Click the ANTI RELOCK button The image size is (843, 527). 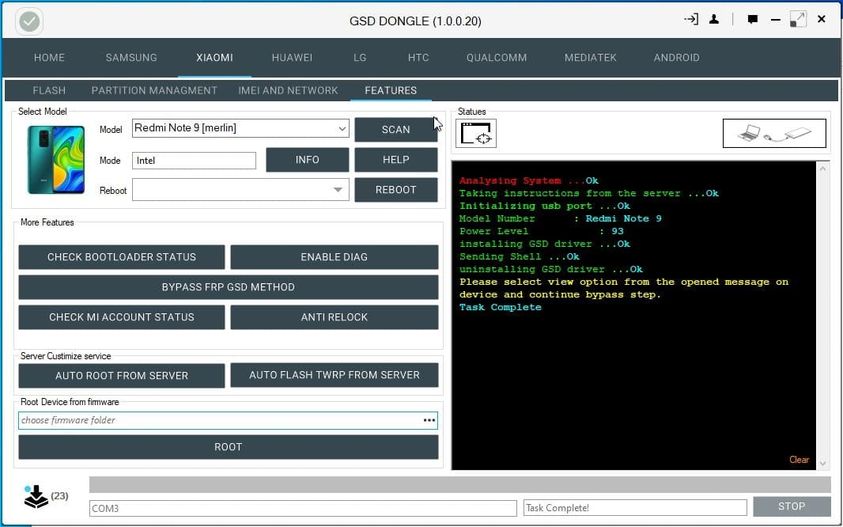pos(334,317)
